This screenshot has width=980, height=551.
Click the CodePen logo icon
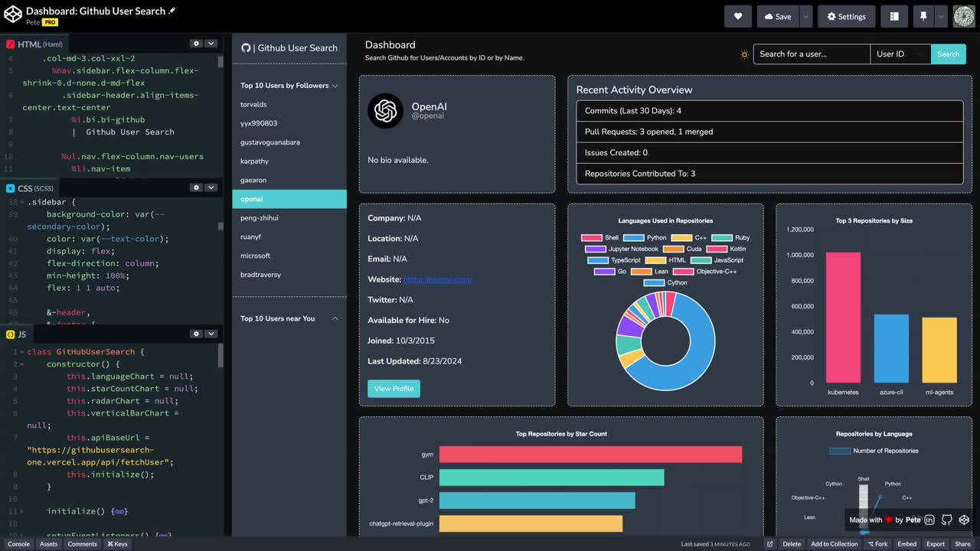(12, 16)
